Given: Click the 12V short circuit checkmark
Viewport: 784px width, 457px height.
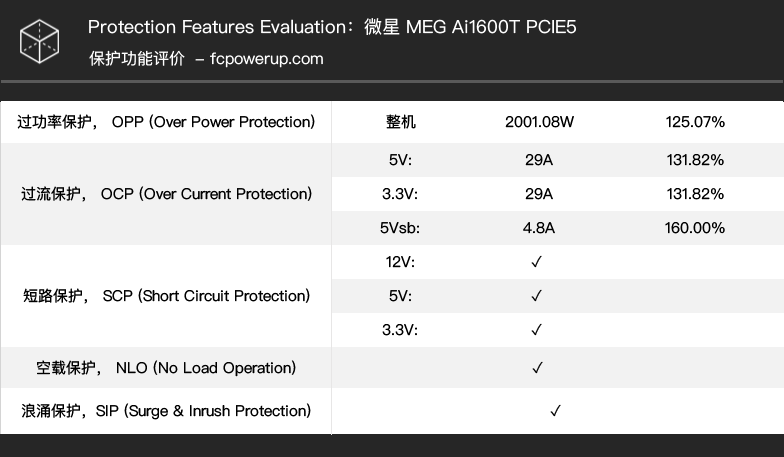Looking at the screenshot, I should [x=536, y=262].
